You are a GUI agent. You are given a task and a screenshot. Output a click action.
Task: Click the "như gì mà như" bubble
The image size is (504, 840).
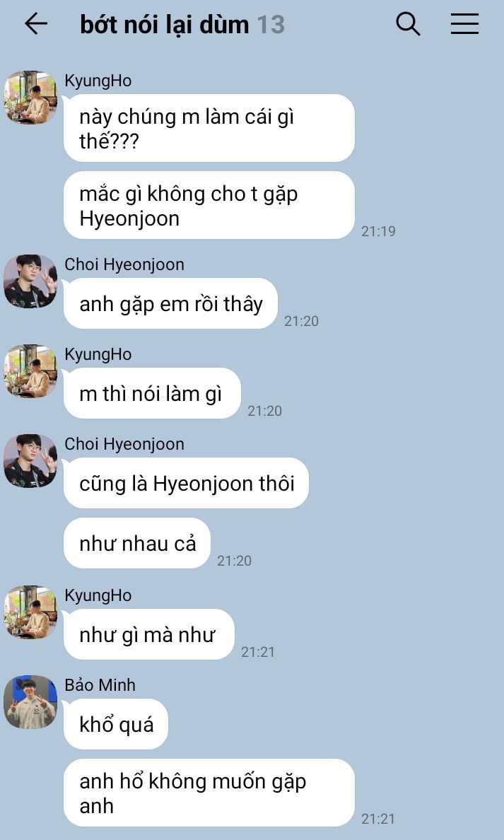point(149,634)
